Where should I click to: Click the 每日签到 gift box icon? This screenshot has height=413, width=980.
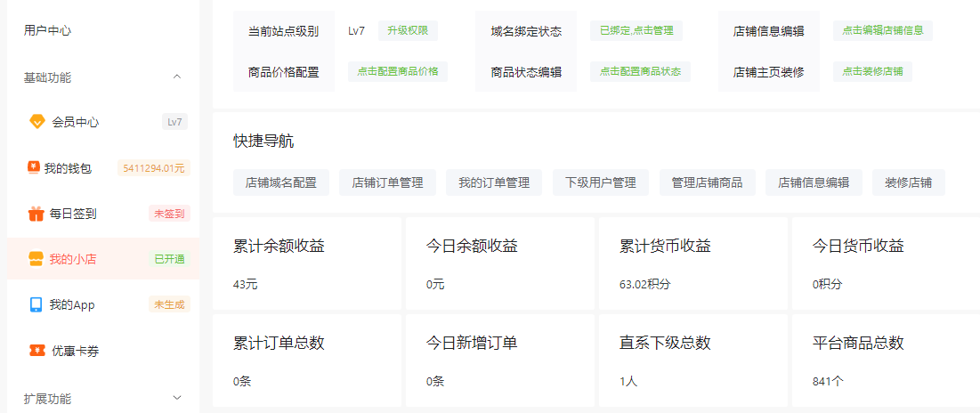click(x=36, y=214)
